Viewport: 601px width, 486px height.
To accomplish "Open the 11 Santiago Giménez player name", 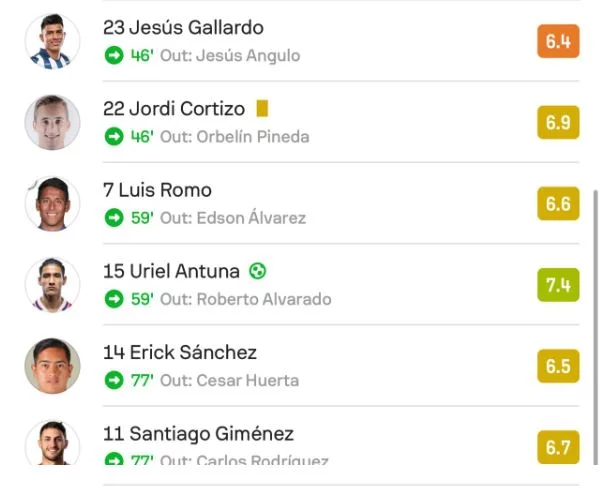I will point(199,434).
